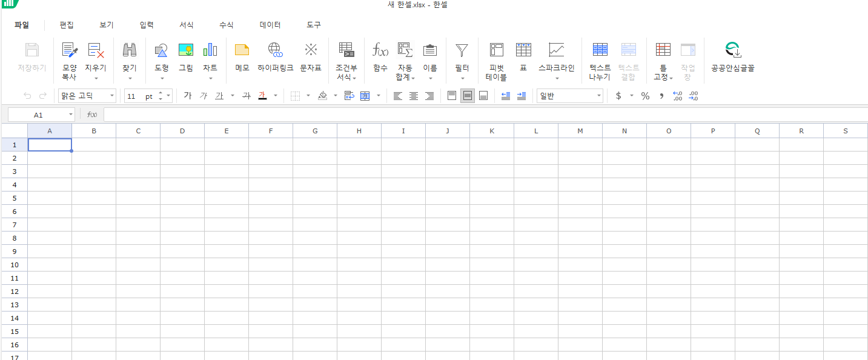Center text horizontally
This screenshot has height=360, width=868.
pyautogui.click(x=414, y=96)
